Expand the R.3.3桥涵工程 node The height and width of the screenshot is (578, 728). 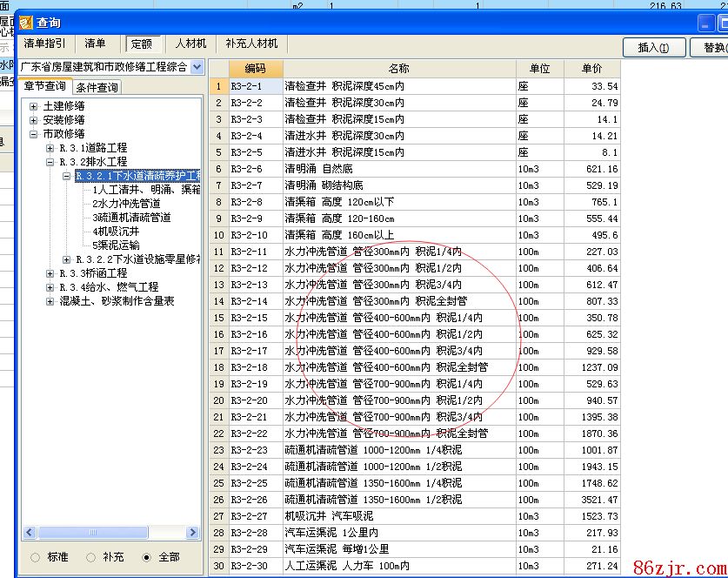50,273
